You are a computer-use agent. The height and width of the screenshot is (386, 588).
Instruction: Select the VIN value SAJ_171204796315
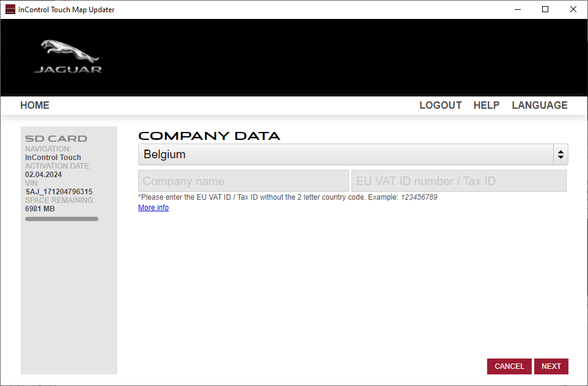tap(59, 192)
